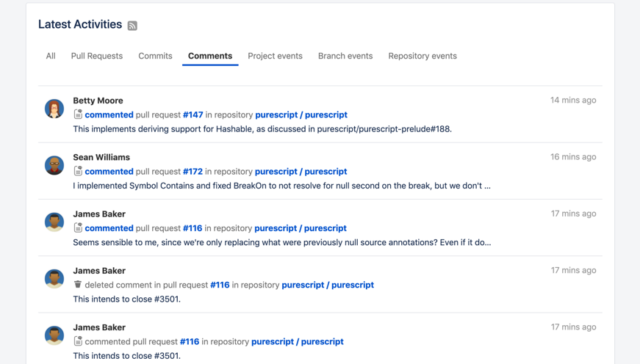
Task: Open the Pull Requests tab
Action: click(x=97, y=56)
